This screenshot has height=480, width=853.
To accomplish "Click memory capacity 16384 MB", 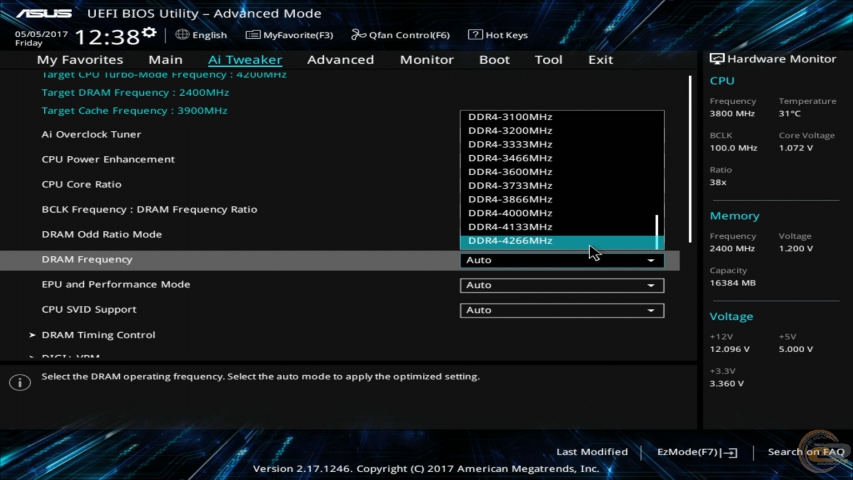I will [x=732, y=283].
